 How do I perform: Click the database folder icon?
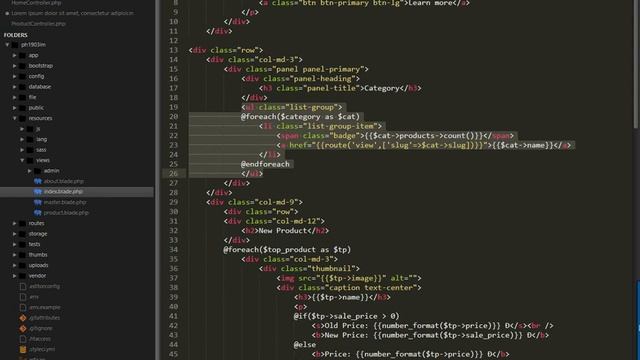[x=22, y=87]
